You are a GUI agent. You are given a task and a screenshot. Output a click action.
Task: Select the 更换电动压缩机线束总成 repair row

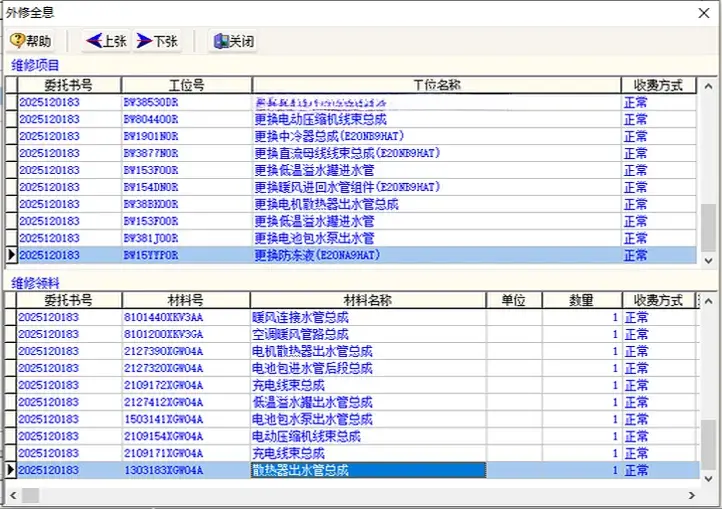pos(318,119)
